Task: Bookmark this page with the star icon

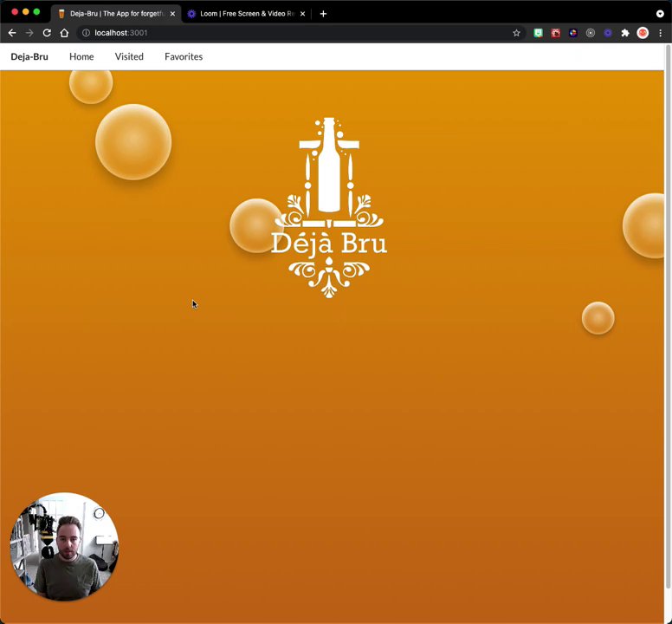Action: (x=516, y=33)
